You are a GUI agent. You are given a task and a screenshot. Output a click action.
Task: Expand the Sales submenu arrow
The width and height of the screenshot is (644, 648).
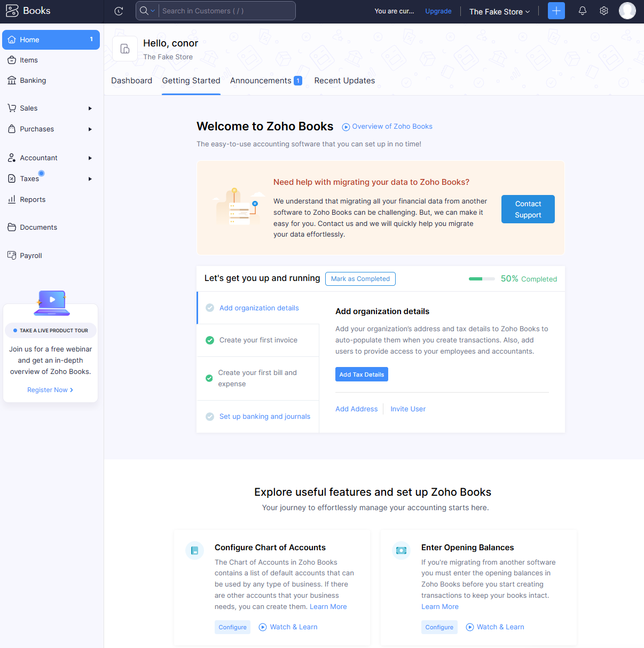click(90, 108)
